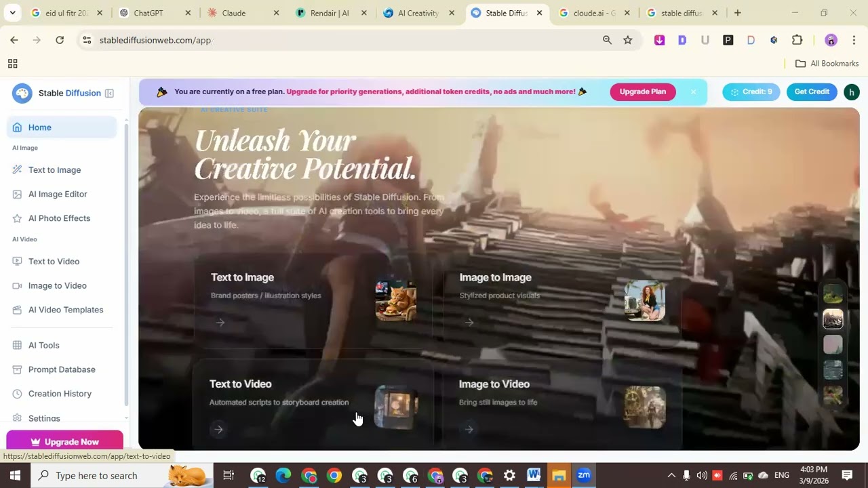The image size is (868, 488).
Task: Select the third background thumbnail on right strip
Action: point(833,344)
